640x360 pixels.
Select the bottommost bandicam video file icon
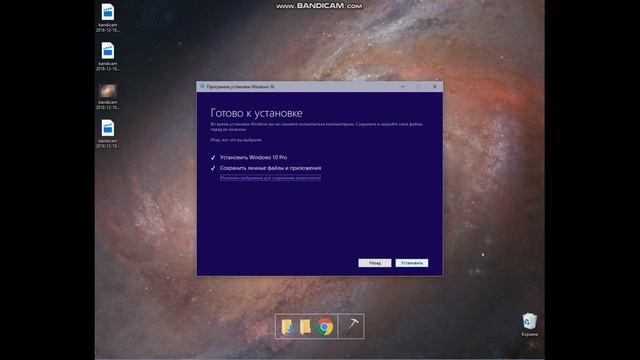tap(108, 134)
